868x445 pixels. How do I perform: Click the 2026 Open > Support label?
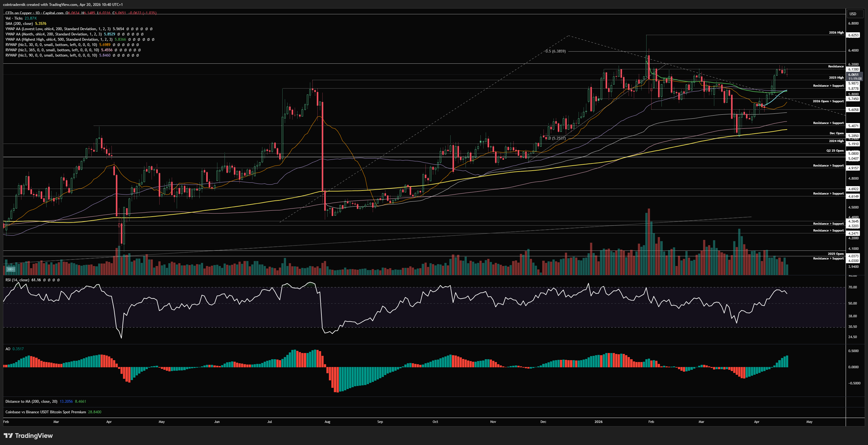[x=828, y=101]
